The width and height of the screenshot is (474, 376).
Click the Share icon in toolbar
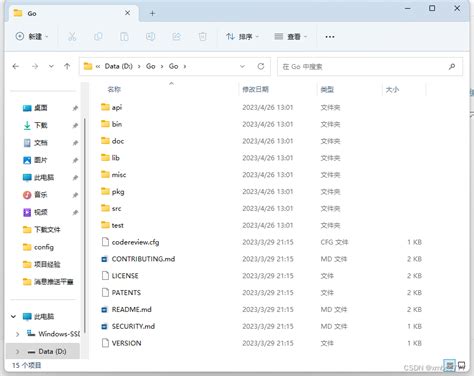(x=176, y=36)
